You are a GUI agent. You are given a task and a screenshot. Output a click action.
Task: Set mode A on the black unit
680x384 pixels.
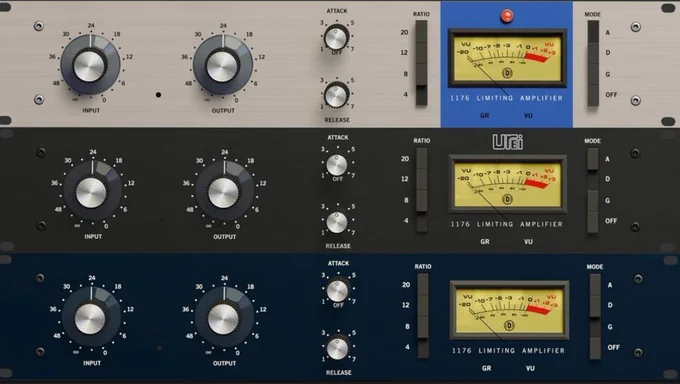592,159
